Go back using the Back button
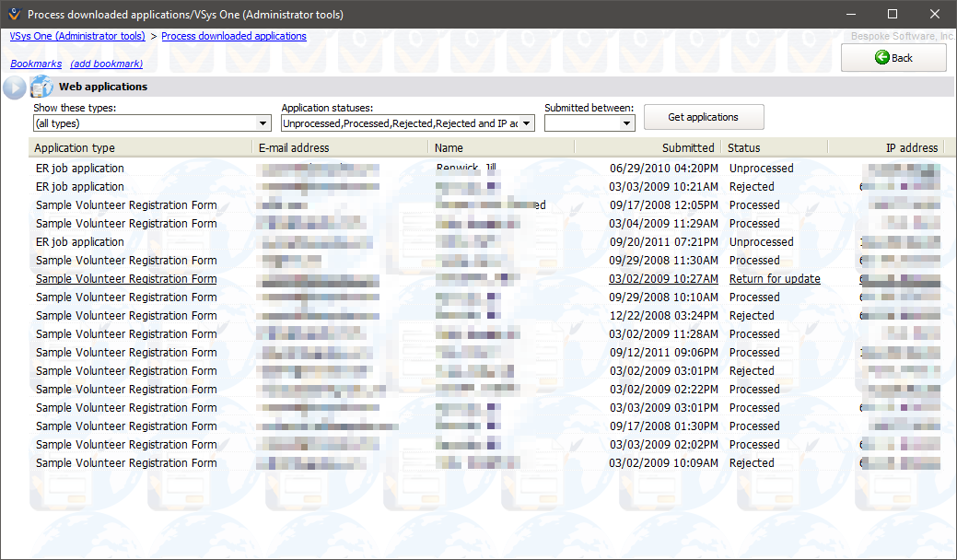The width and height of the screenshot is (957, 560). point(893,58)
